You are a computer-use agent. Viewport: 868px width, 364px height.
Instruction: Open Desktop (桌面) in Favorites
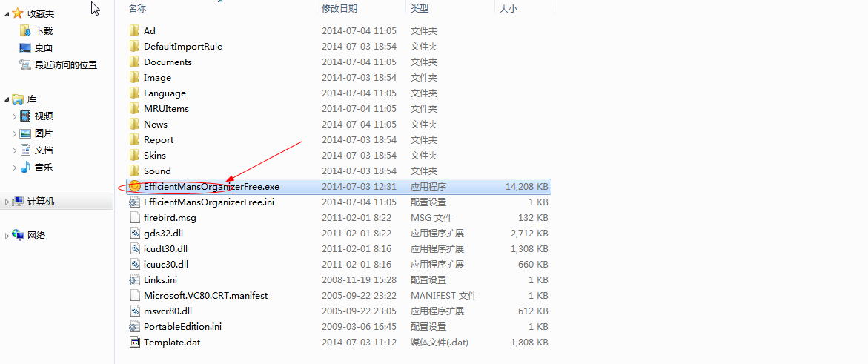click(44, 48)
